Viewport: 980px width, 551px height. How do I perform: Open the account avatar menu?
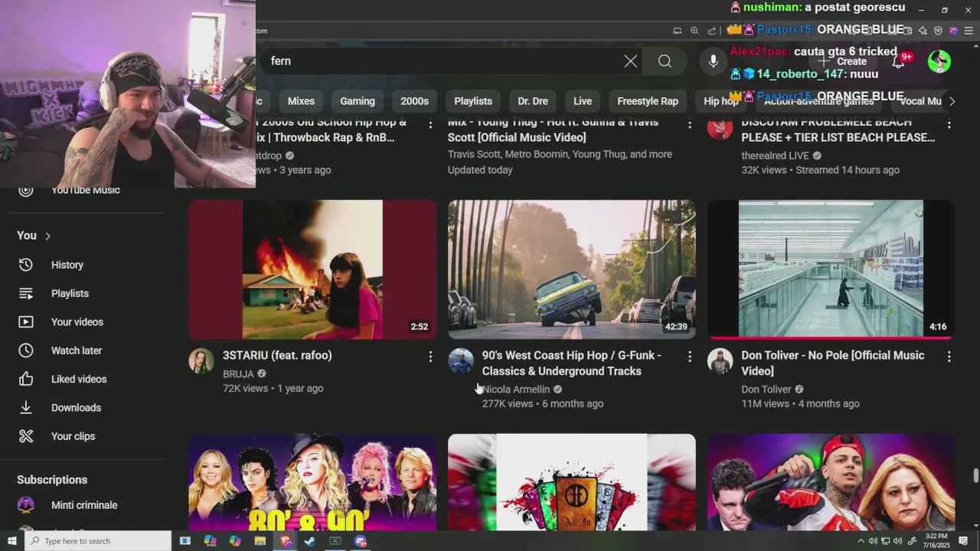pos(939,61)
